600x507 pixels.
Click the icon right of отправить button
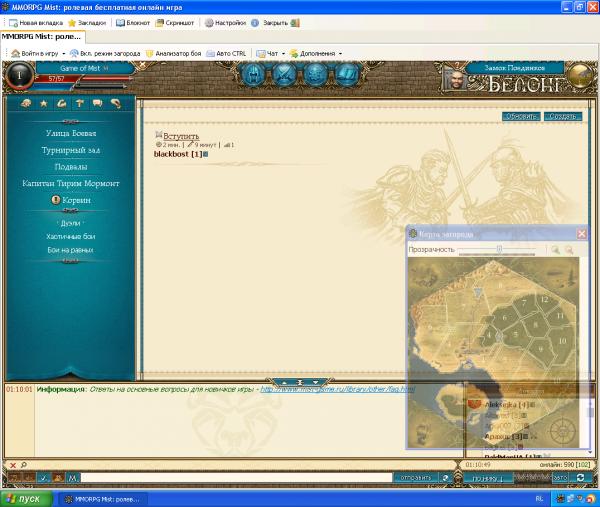pyautogui.click(x=445, y=478)
